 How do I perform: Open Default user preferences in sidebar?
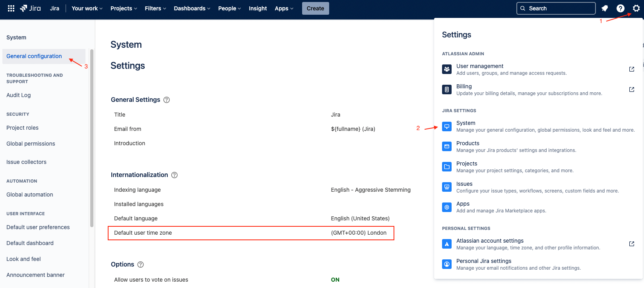click(x=38, y=227)
